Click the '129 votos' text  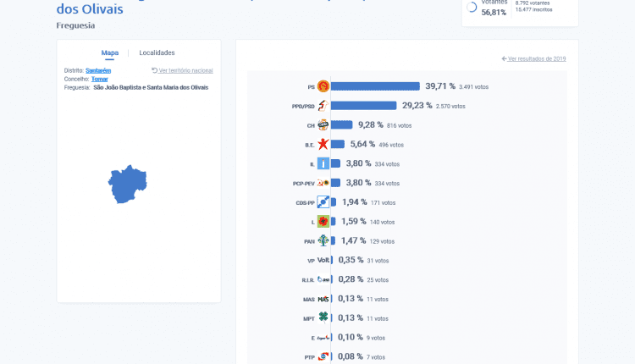[382, 242]
